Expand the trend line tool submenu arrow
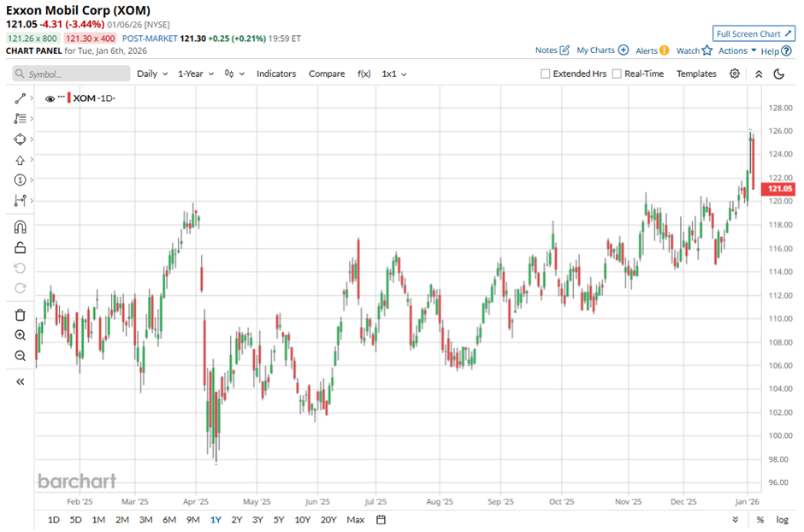The height and width of the screenshot is (532, 804). (32, 98)
